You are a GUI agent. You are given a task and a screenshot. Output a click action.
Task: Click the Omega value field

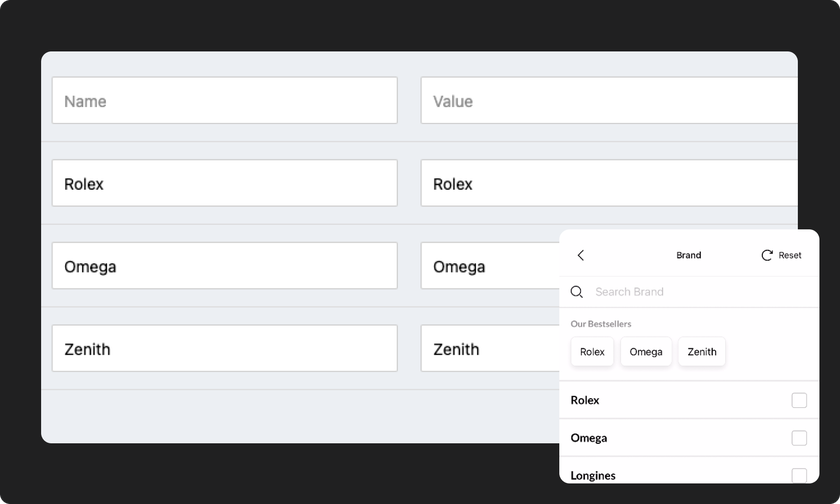490,267
